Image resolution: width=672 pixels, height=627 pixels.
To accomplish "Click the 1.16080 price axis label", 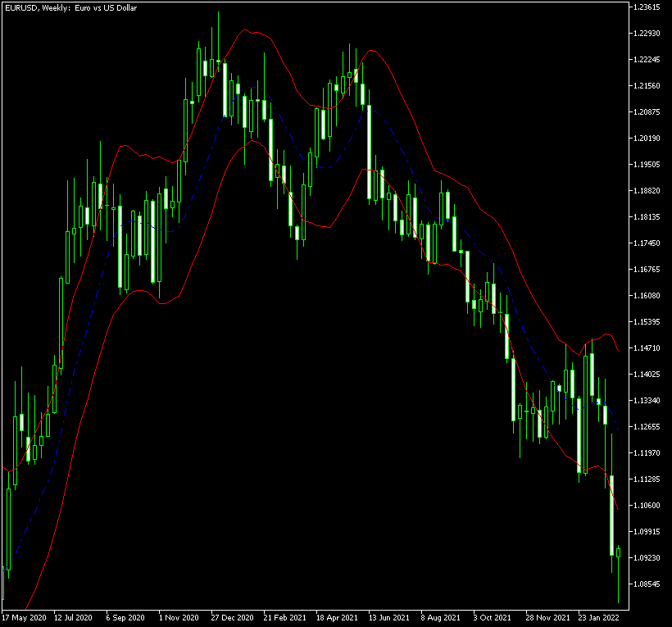I will point(647,296).
